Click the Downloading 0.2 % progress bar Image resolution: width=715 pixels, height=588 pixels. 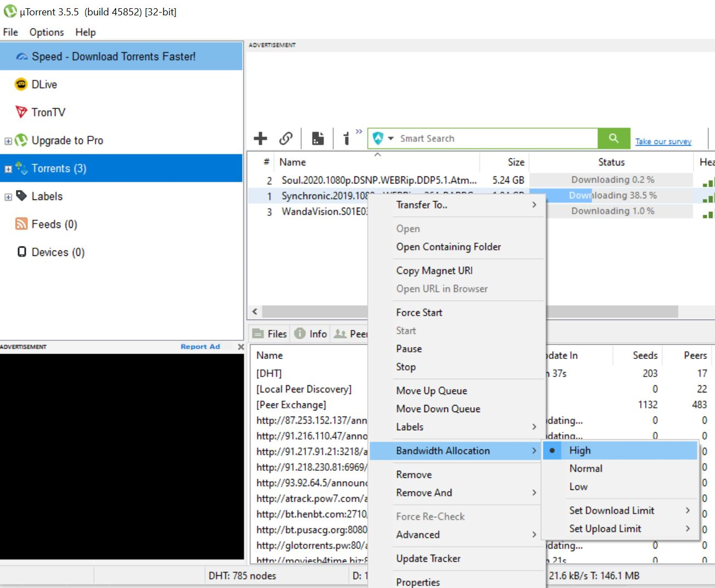coord(612,180)
